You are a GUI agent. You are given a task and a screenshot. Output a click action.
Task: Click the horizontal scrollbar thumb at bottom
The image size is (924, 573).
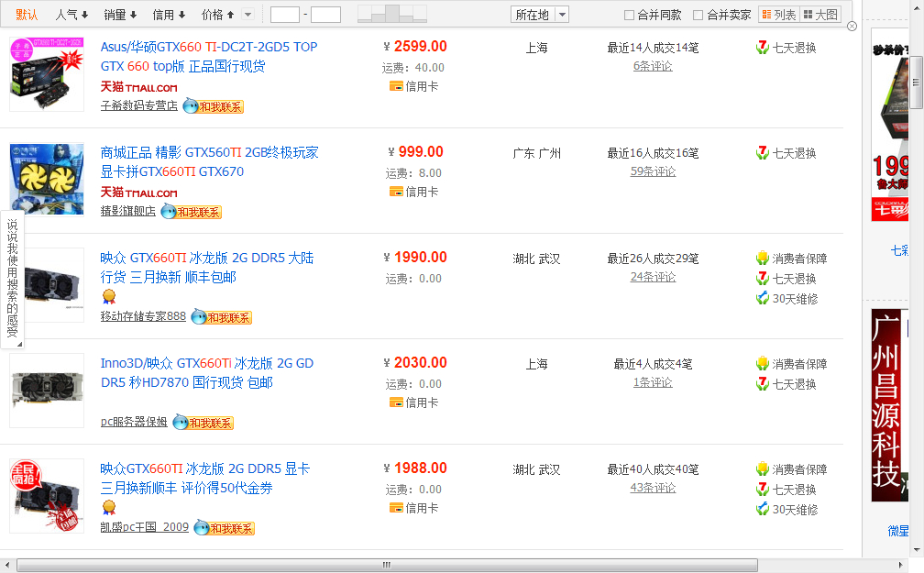387,565
